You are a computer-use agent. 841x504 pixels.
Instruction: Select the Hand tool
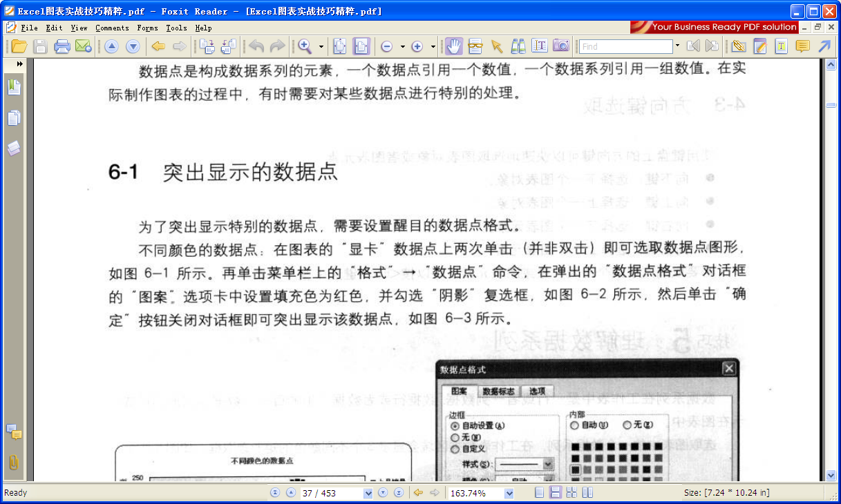pos(454,46)
